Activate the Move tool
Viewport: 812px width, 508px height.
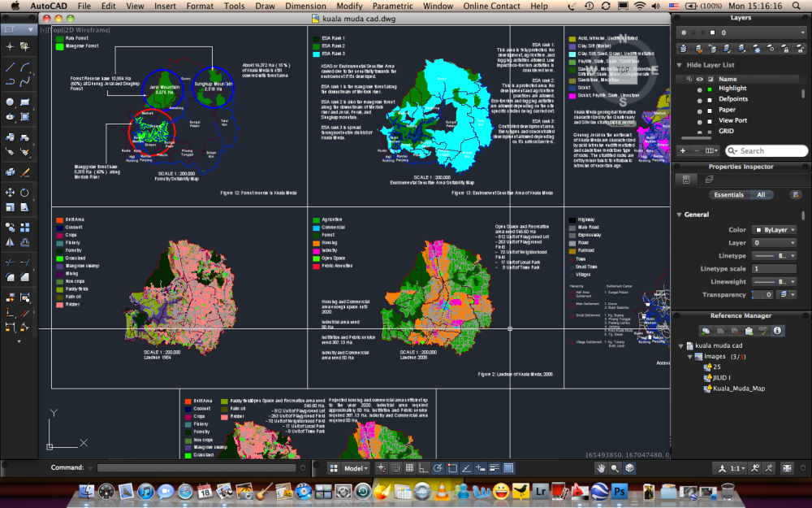(x=10, y=193)
